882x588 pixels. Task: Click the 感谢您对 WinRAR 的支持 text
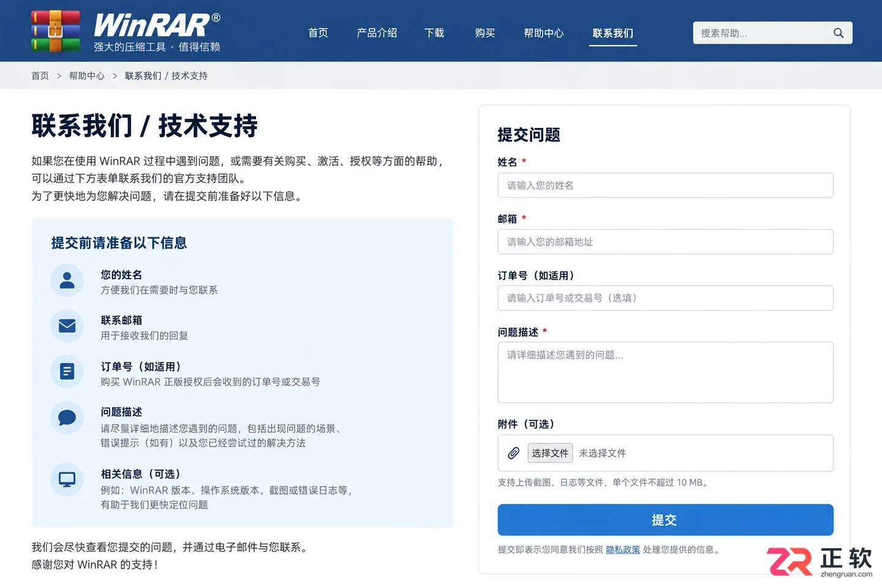95,565
